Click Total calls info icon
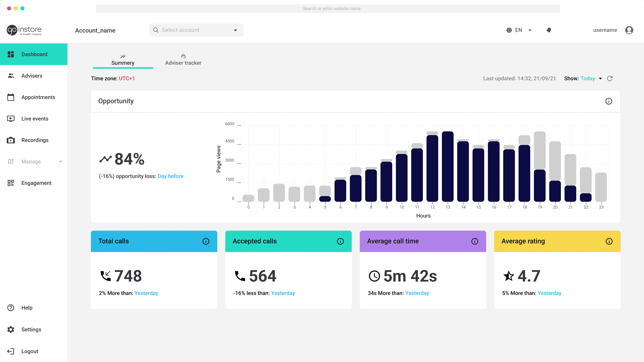Viewport: 644px width, 362px height. coord(206,241)
